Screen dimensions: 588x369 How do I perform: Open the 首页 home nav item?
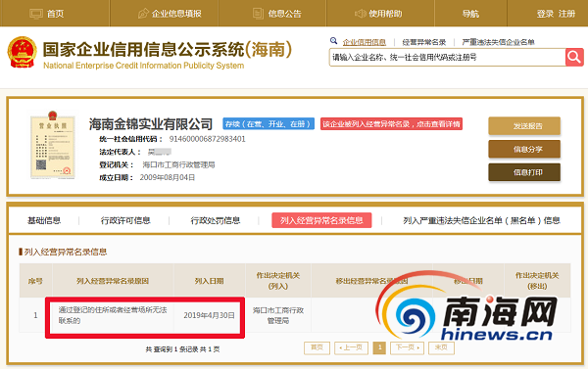click(x=55, y=14)
